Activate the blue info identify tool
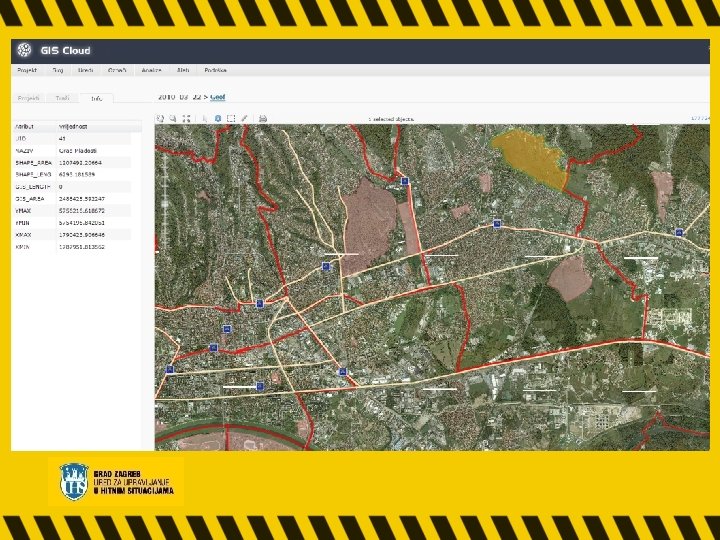This screenshot has width=720, height=540. click(x=218, y=118)
